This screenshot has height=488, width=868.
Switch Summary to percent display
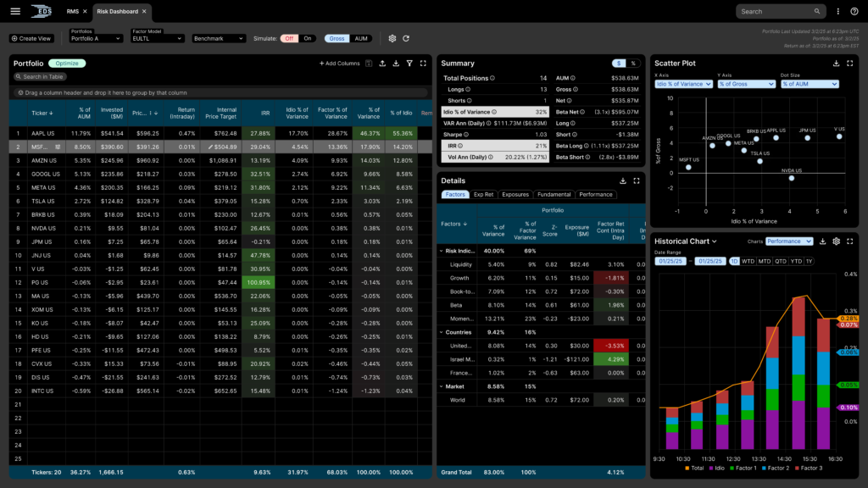633,63
